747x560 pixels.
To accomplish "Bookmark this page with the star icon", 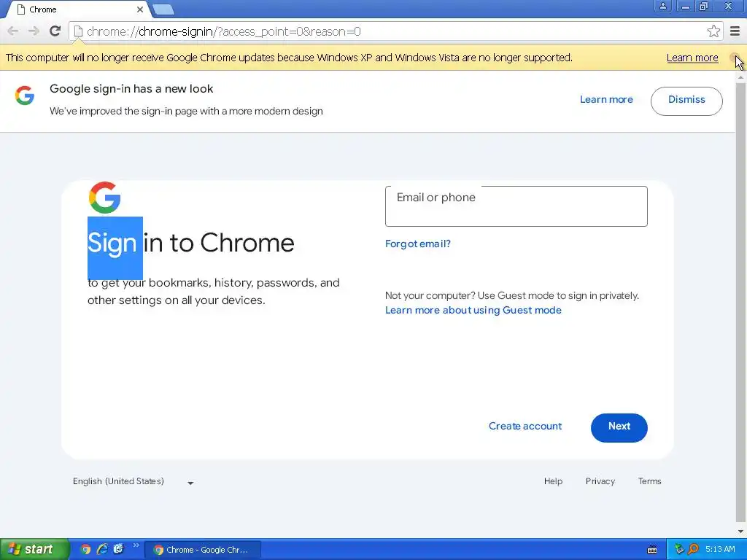I will coord(713,31).
